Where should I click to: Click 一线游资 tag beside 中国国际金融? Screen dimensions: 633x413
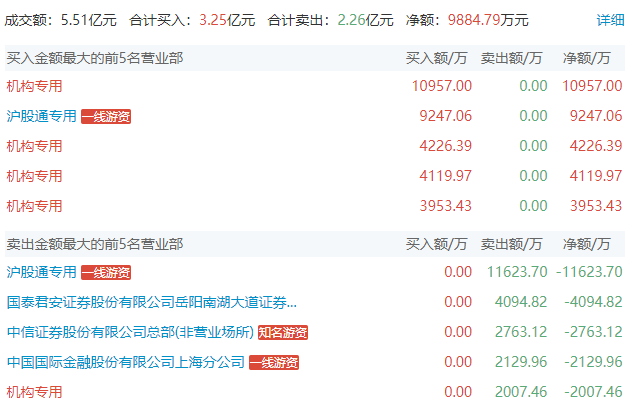coord(274,363)
